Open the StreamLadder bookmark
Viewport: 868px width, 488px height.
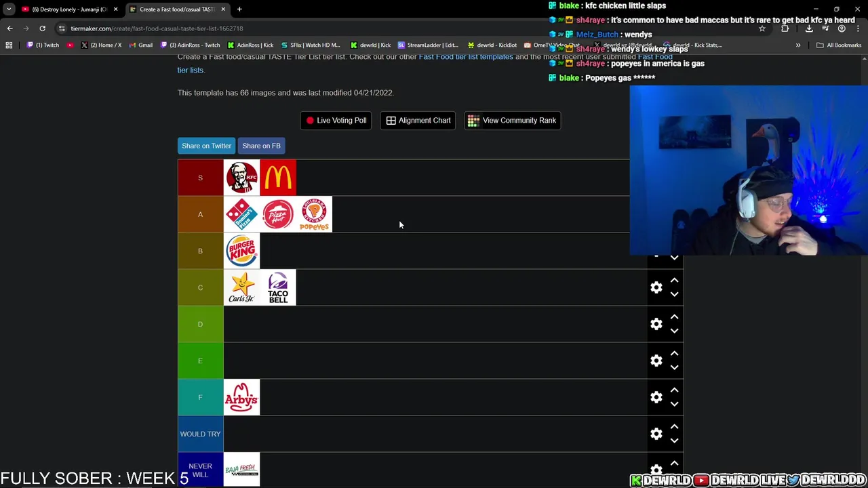(x=428, y=45)
